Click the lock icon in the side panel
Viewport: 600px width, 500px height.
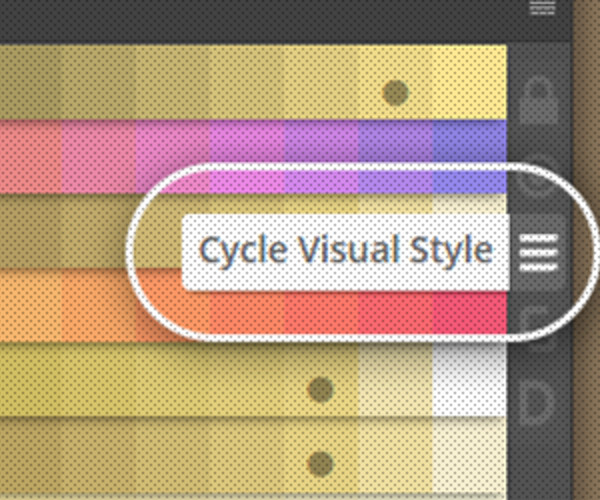coord(540,101)
